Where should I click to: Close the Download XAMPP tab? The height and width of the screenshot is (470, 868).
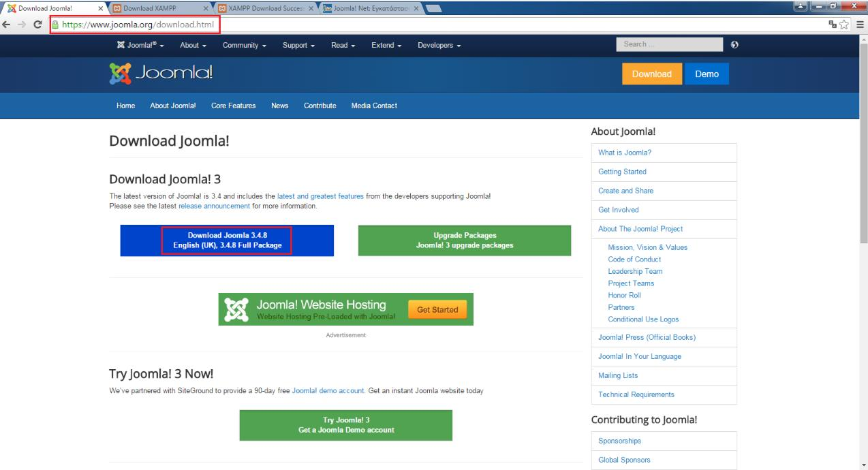coord(206,8)
